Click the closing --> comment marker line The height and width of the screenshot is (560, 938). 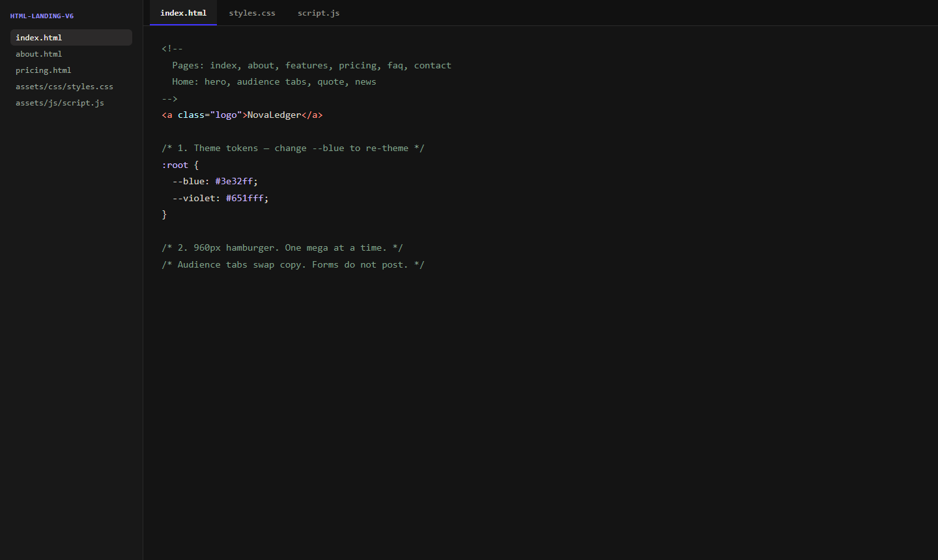click(x=169, y=99)
